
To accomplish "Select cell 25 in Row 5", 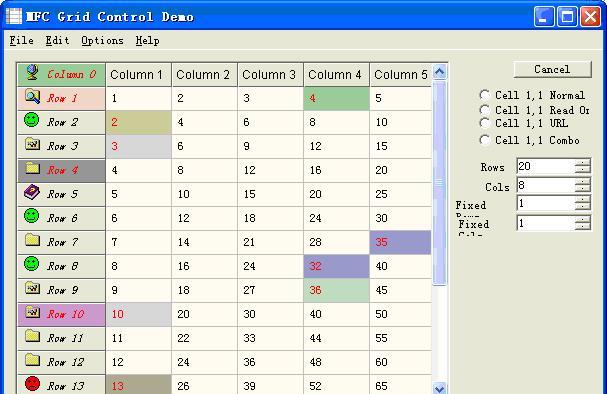I will coord(401,195).
